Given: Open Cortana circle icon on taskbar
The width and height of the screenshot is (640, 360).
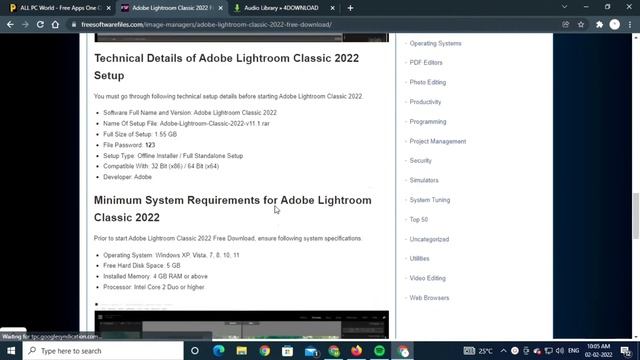Looking at the screenshot, I should (195, 351).
